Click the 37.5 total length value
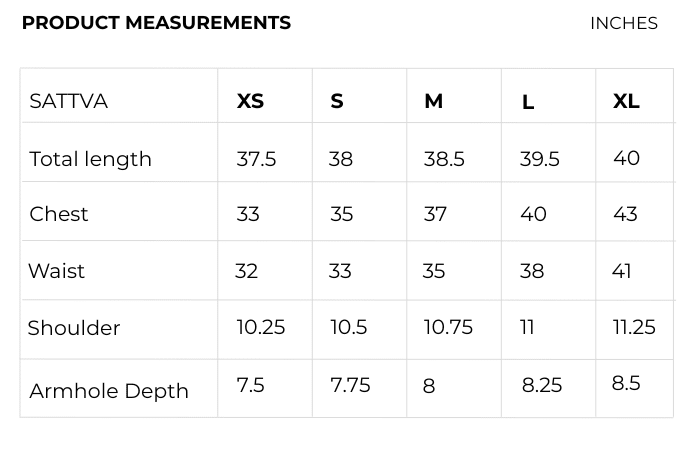 (256, 159)
